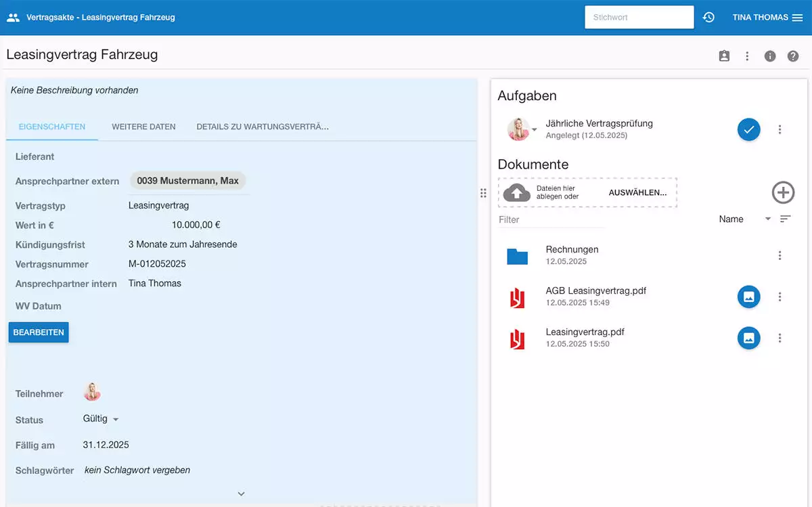Viewport: 812px width, 507px height.
Task: Expand the properties panel chevron at bottom
Action: (241, 494)
